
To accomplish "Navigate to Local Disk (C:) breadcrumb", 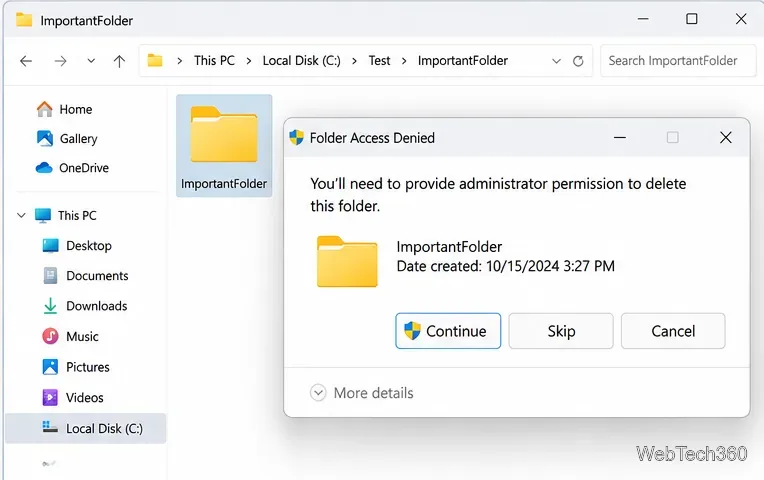I will pyautogui.click(x=302, y=60).
